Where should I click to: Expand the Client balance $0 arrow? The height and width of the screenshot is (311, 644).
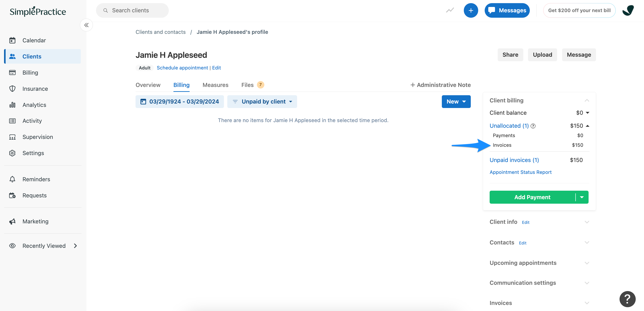(587, 113)
